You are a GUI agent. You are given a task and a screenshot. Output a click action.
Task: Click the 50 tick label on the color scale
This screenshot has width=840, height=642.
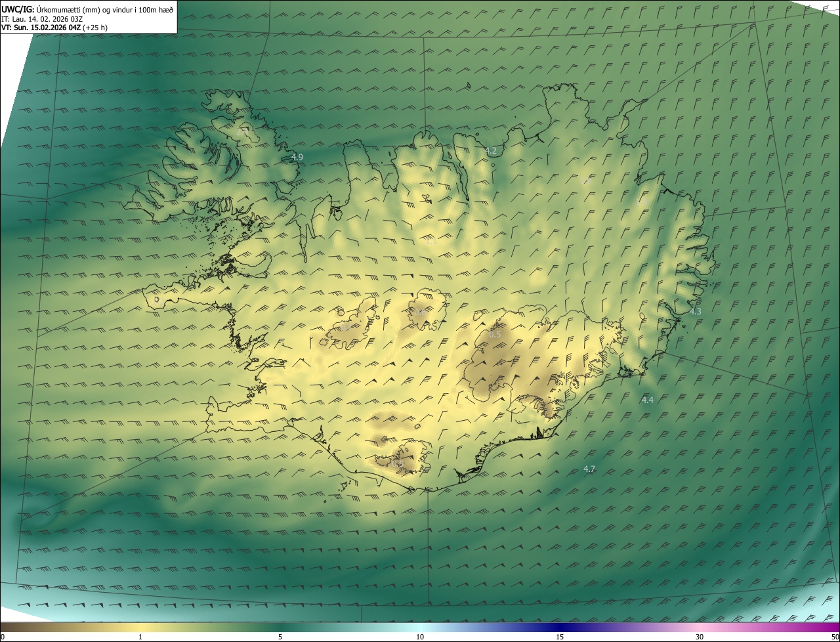(x=835, y=637)
